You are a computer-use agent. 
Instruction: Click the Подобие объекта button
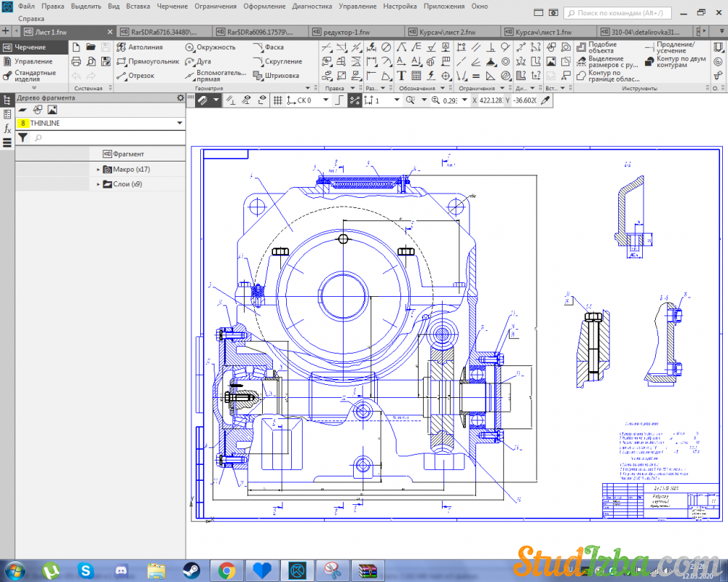pos(603,47)
